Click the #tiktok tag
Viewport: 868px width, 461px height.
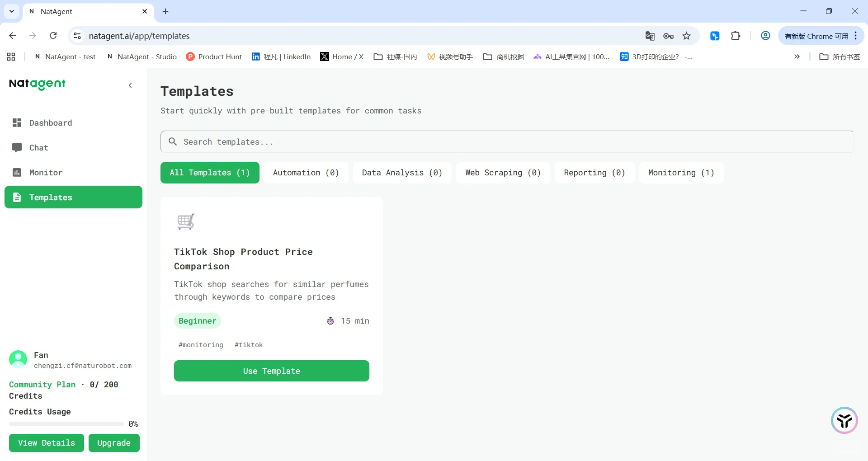pos(249,345)
